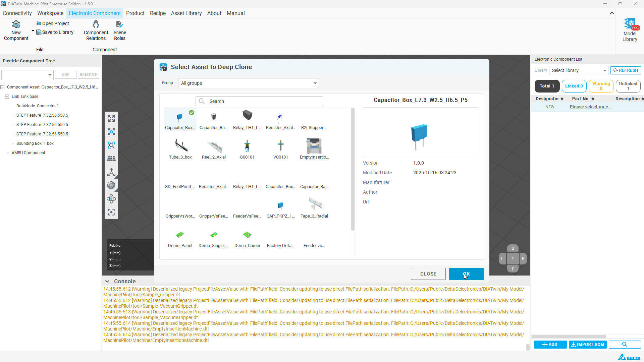Collapse the ribbon with the top-right chevron
This screenshot has height=362, width=644.
(x=612, y=13)
